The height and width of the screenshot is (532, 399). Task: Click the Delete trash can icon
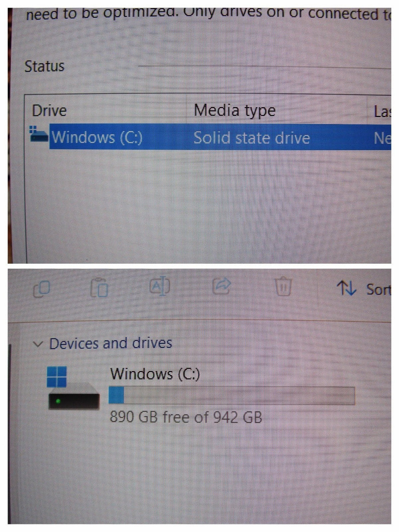(x=283, y=286)
